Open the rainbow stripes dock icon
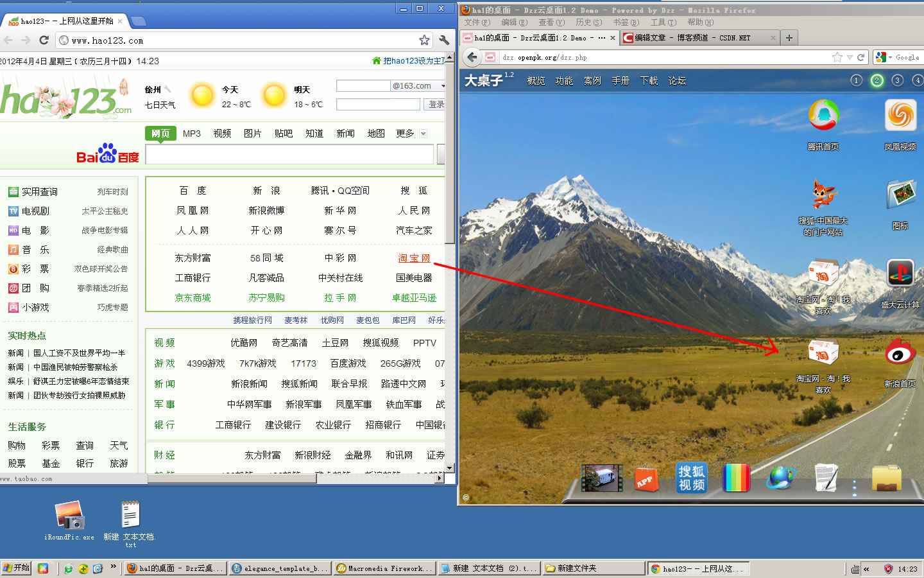This screenshot has width=924, height=578. [x=736, y=478]
